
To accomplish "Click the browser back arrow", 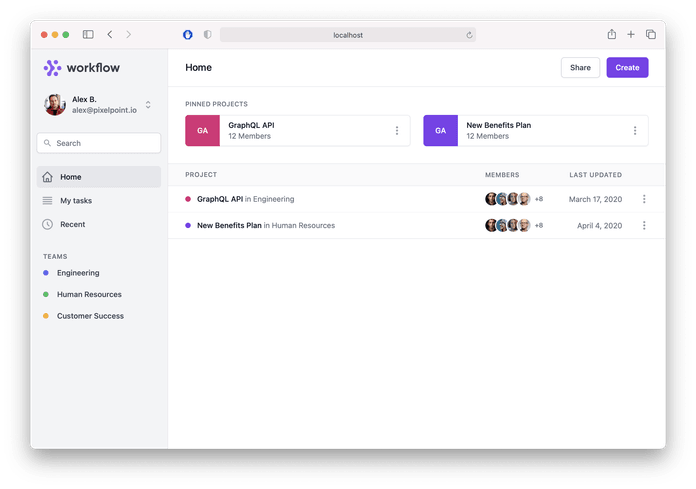I will pos(109,34).
